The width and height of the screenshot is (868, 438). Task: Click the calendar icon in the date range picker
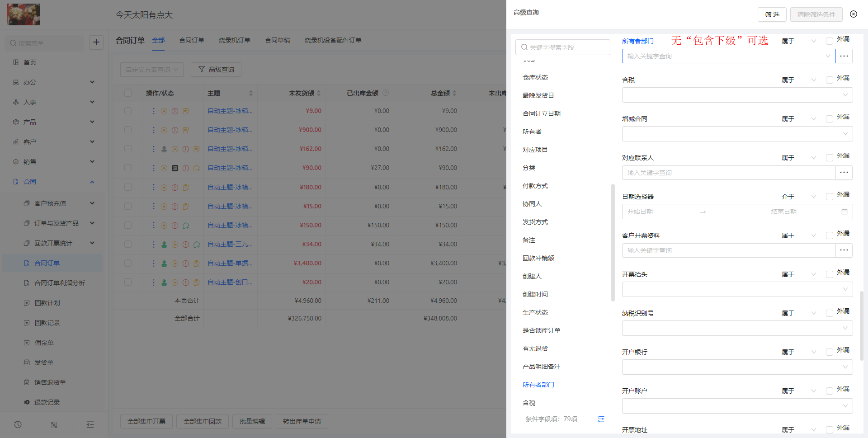pyautogui.click(x=844, y=212)
